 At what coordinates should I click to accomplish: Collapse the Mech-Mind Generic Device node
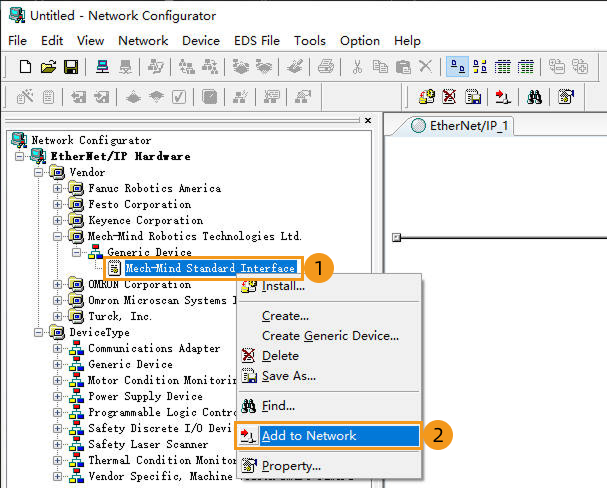coord(76,252)
